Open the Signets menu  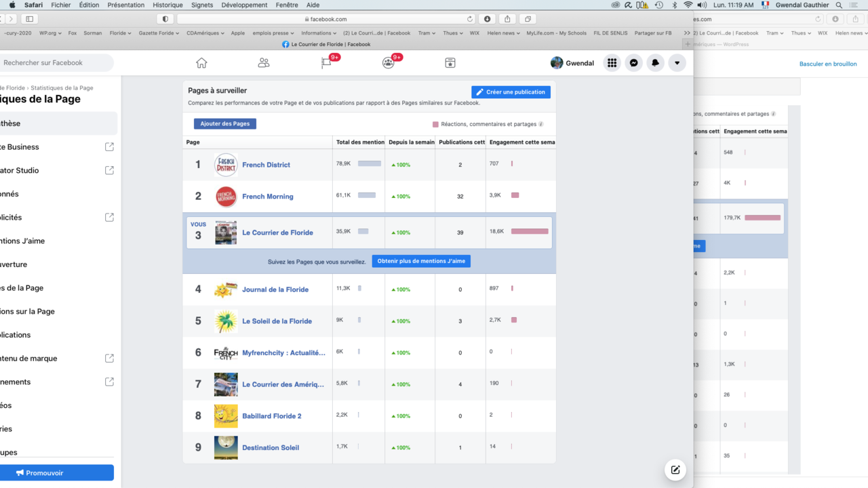coord(202,5)
